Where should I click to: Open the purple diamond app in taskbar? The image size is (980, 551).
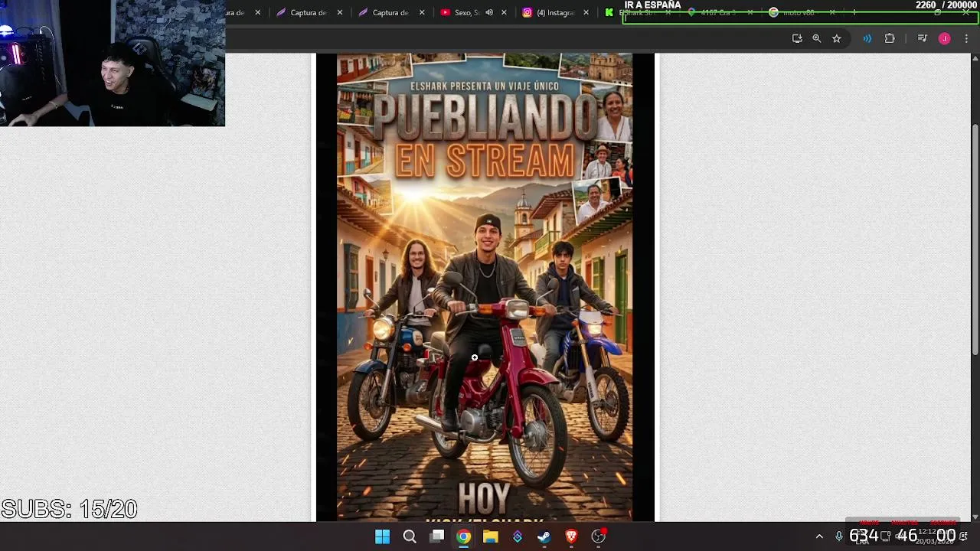[518, 536]
